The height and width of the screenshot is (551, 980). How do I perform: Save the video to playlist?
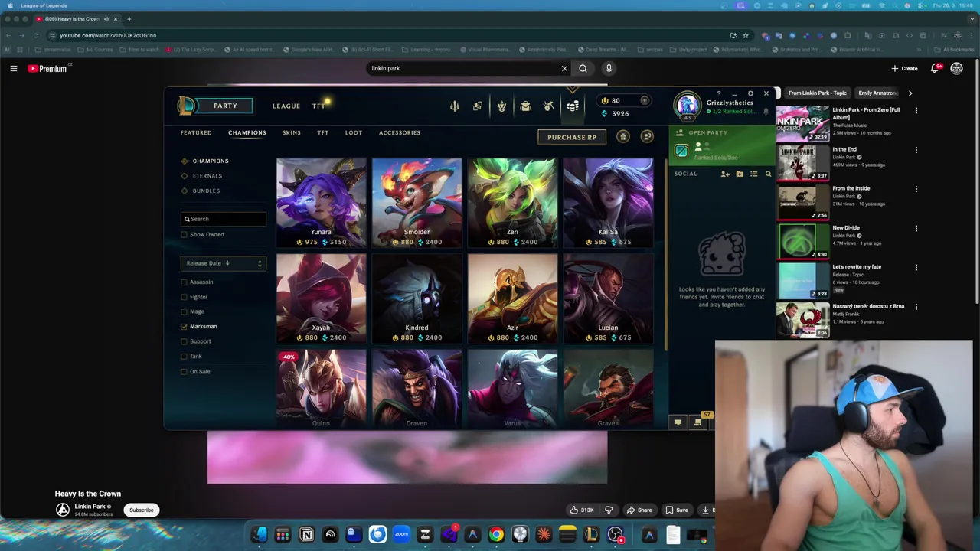tap(677, 510)
